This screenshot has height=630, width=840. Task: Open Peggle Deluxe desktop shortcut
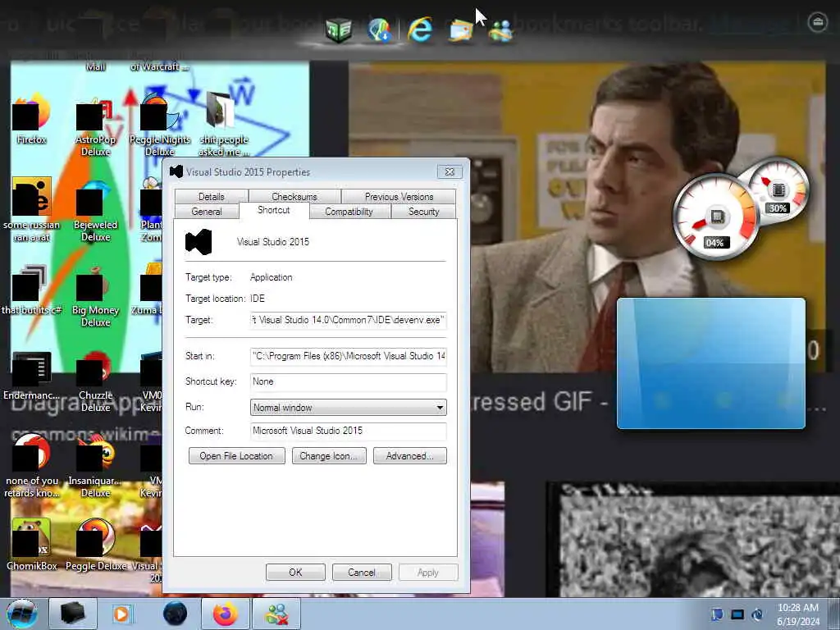point(95,545)
